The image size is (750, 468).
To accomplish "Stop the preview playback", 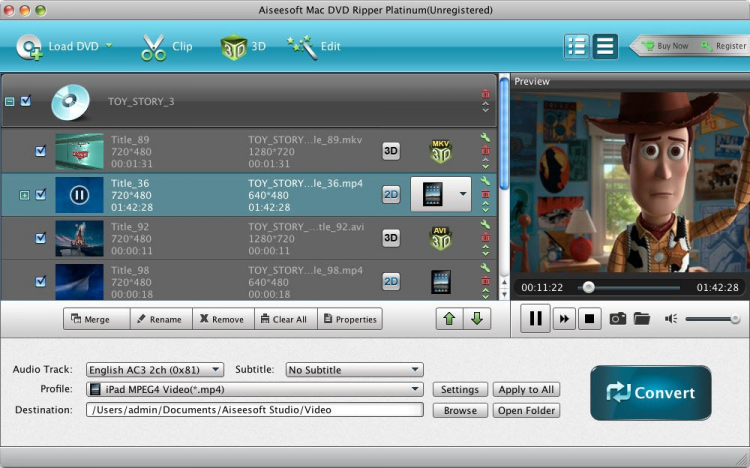I will 589,319.
